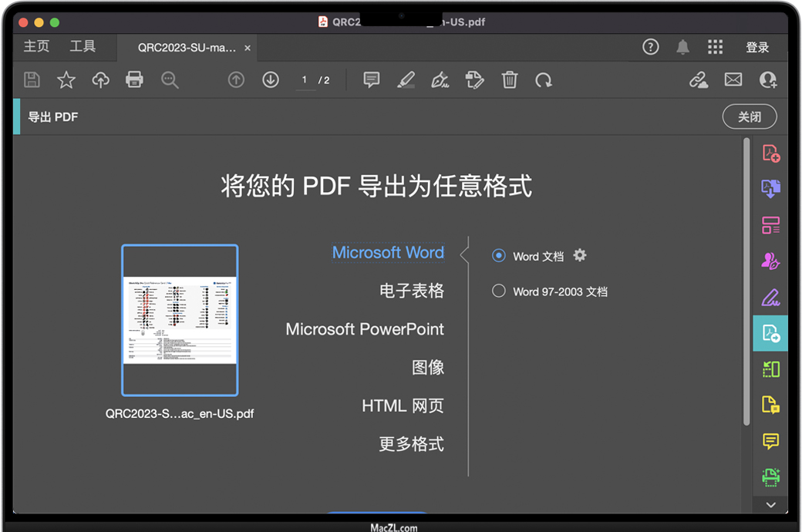802x532 pixels.
Task: Go to next page arrow
Action: click(x=270, y=79)
